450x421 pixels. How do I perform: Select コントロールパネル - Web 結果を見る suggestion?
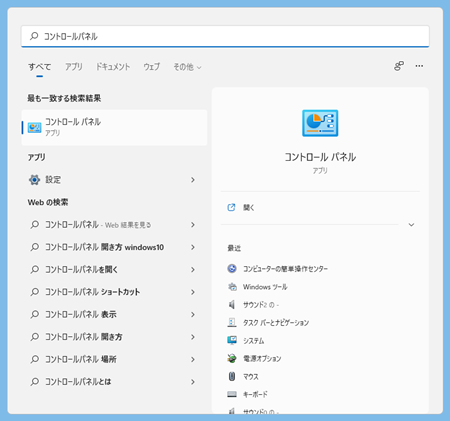point(114,225)
